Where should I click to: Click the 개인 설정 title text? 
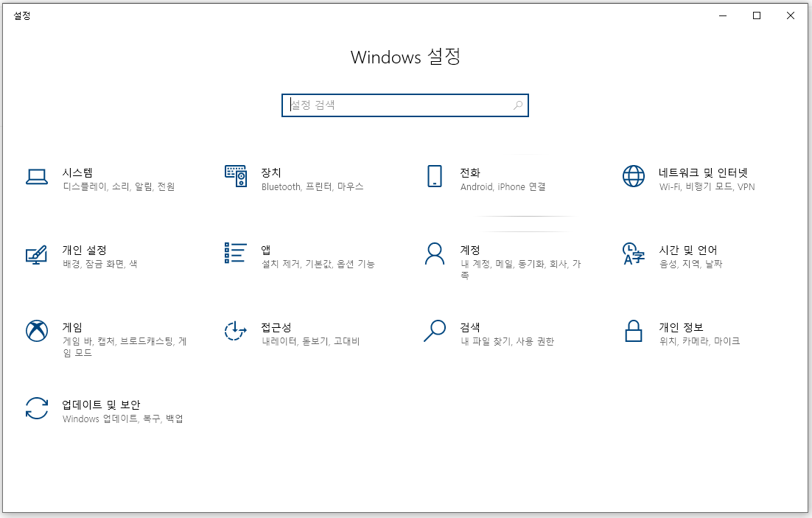pyautogui.click(x=85, y=250)
